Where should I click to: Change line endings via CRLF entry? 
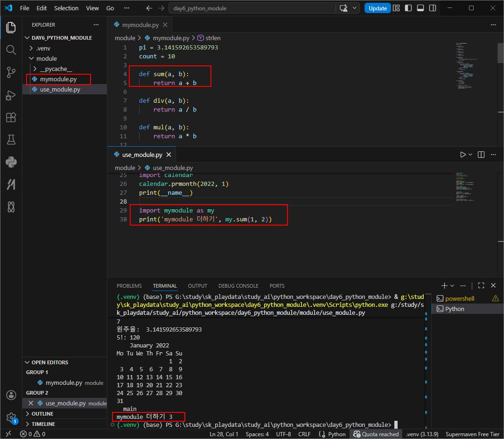coord(304,434)
